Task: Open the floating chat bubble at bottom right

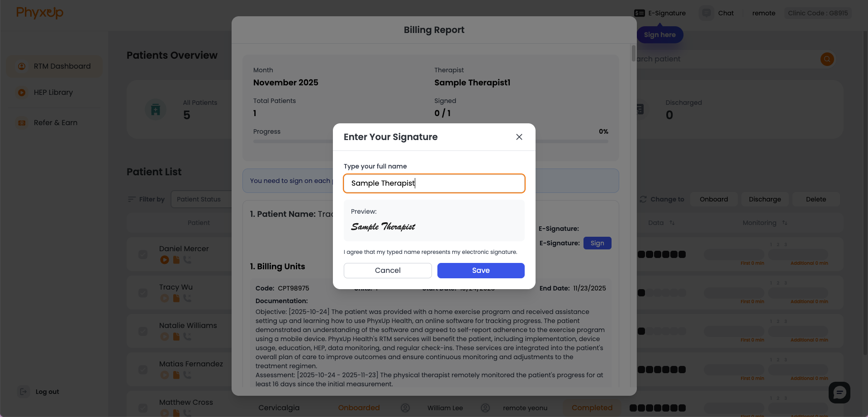Action: point(839,393)
